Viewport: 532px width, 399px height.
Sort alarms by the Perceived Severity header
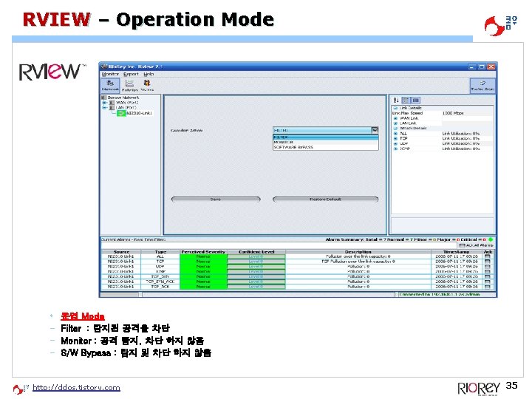click(203, 252)
